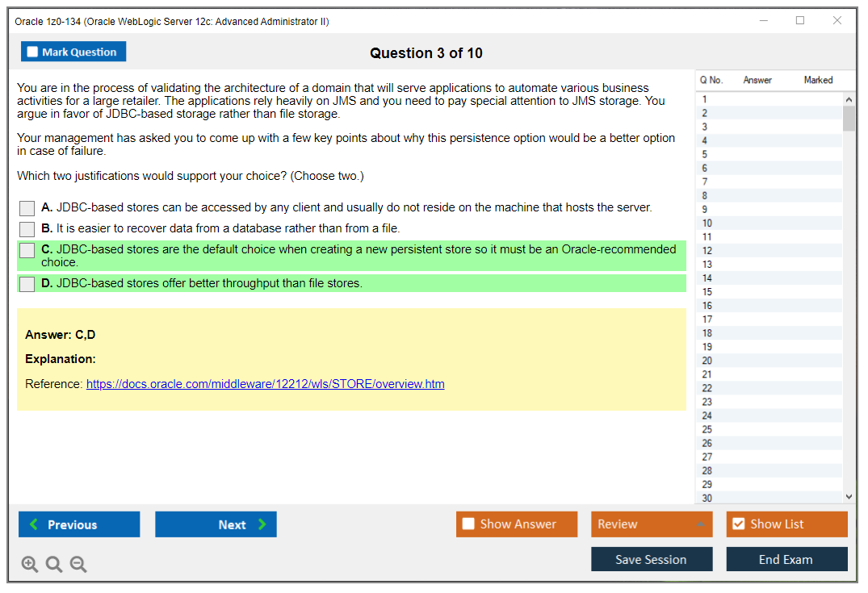Click the Q No. column header
868x593 pixels.
coord(711,80)
